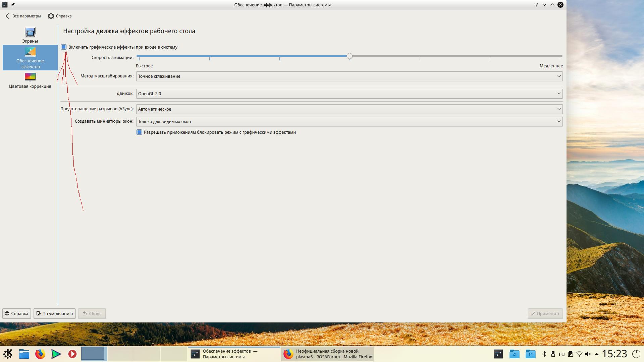
Task: Toggle graphic effects on login checkbox
Action: (x=64, y=47)
